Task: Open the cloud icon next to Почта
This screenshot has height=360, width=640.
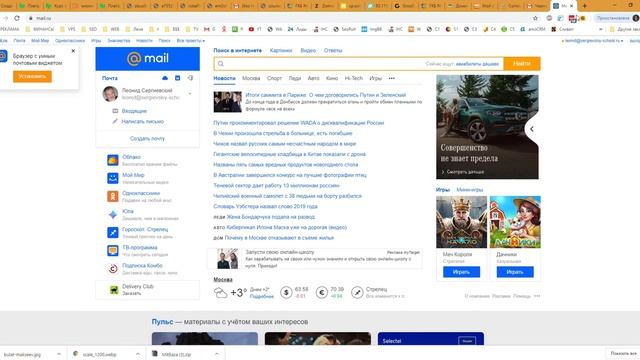Action: click(x=165, y=78)
